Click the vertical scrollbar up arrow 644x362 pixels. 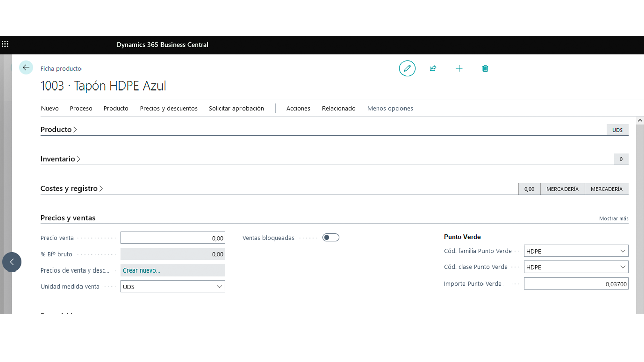(x=640, y=121)
